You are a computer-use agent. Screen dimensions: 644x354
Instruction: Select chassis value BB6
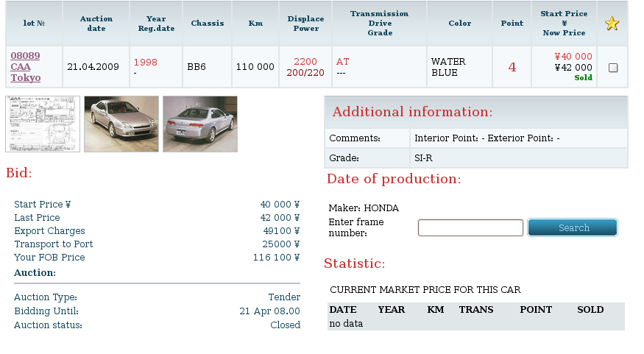[x=197, y=67]
